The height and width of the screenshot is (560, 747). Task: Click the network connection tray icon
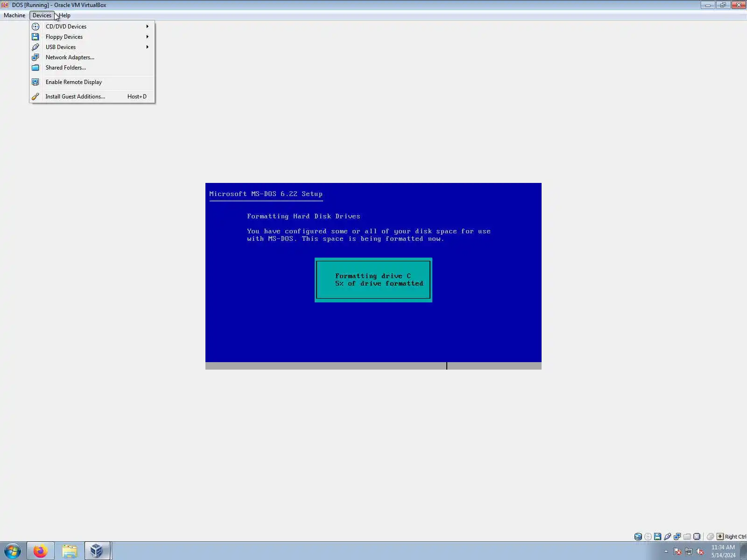(689, 552)
